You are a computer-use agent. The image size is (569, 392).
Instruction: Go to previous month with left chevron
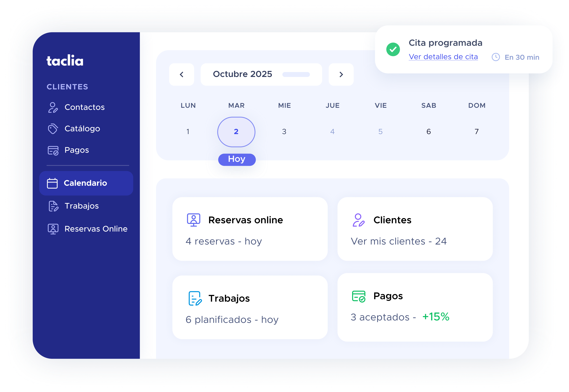[x=181, y=74]
